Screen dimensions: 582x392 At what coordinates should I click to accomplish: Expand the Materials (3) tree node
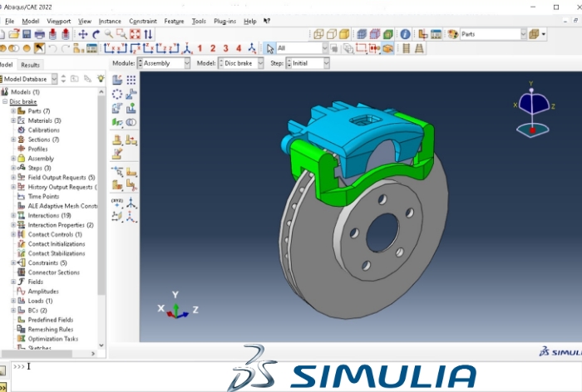coord(13,120)
